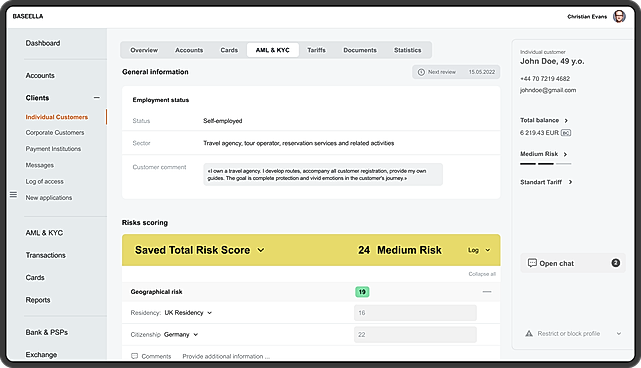Select the AML & KYC tab
641x368 pixels.
tap(273, 50)
